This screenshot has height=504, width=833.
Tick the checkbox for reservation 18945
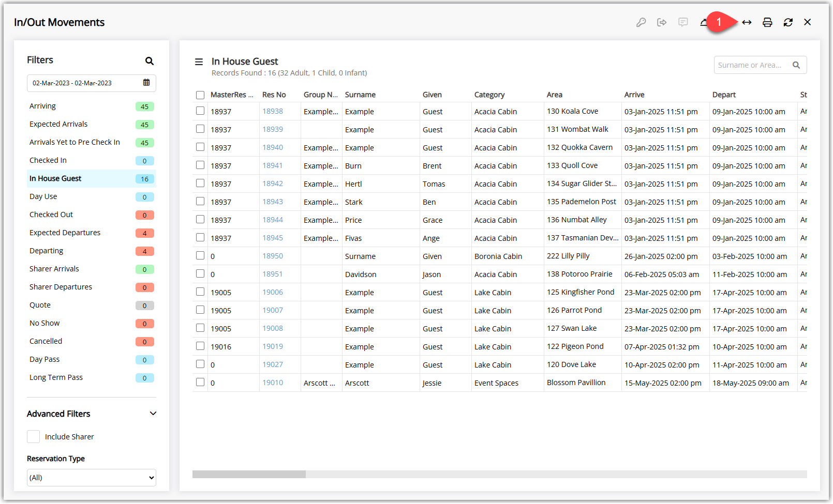point(200,237)
